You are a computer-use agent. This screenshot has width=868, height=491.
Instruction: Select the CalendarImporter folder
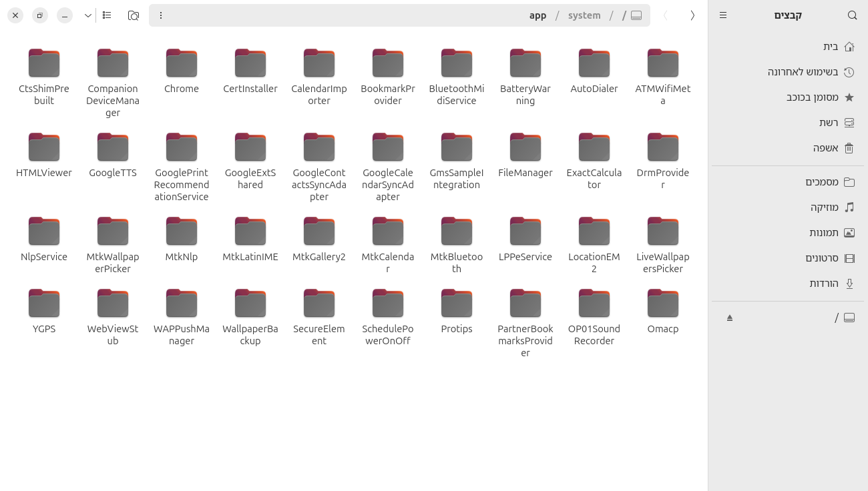click(x=319, y=77)
